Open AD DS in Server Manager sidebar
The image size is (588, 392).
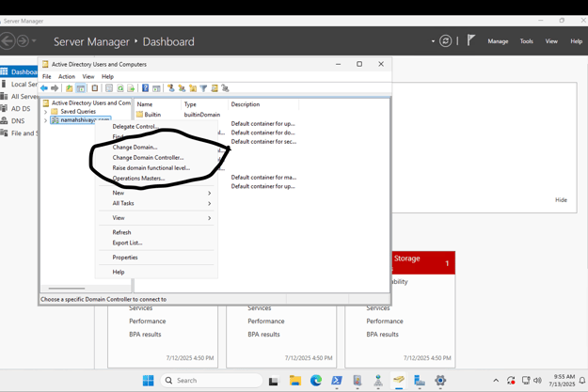(x=19, y=109)
